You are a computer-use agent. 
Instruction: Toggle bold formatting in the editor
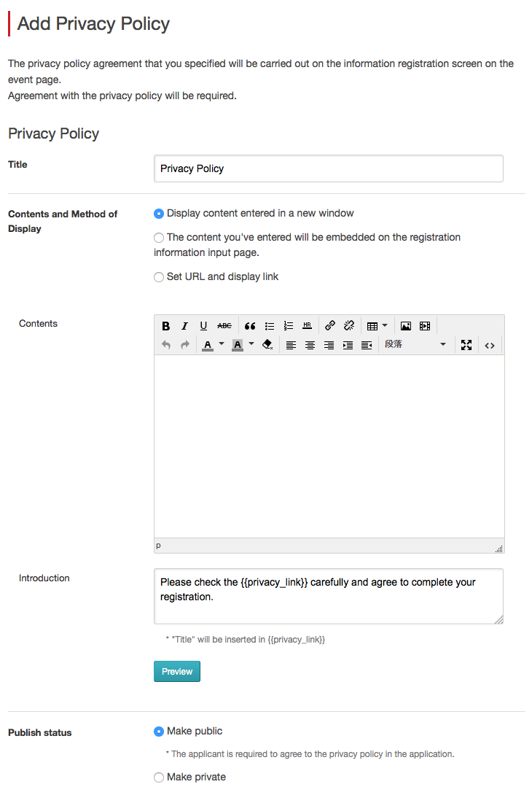(165, 325)
